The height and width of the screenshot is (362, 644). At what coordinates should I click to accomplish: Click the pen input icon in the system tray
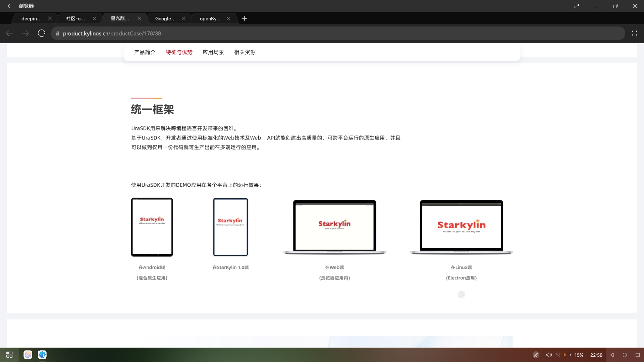point(536,355)
